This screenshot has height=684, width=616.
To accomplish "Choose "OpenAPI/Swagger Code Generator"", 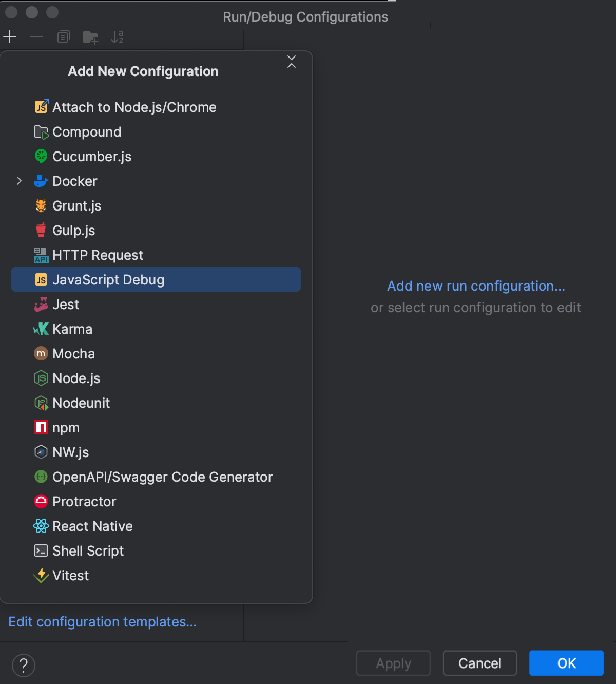I will tap(162, 477).
